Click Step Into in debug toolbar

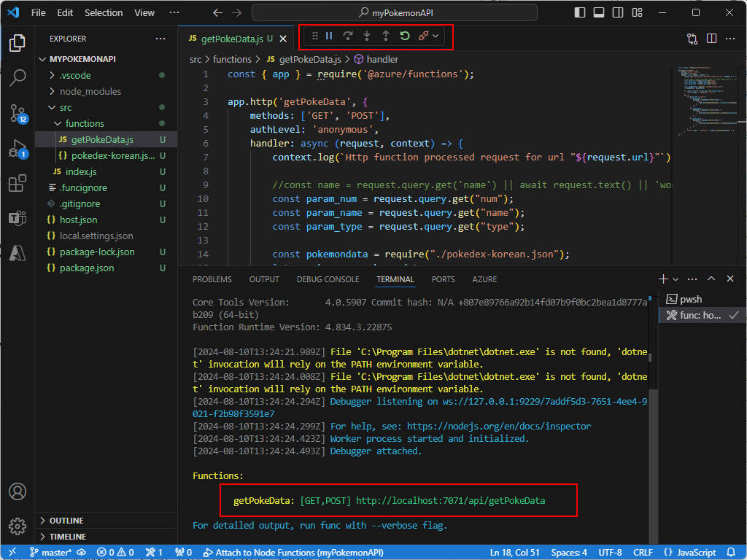point(367,36)
